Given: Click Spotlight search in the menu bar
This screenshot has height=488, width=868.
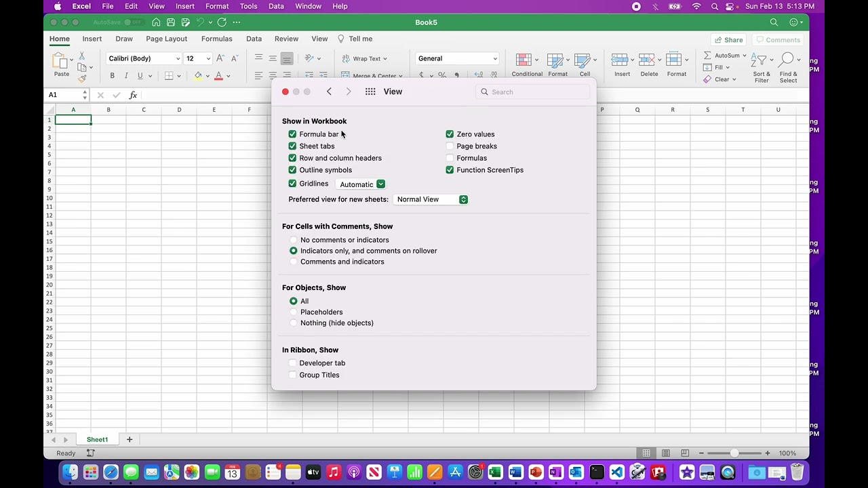Looking at the screenshot, I should coord(715,6).
